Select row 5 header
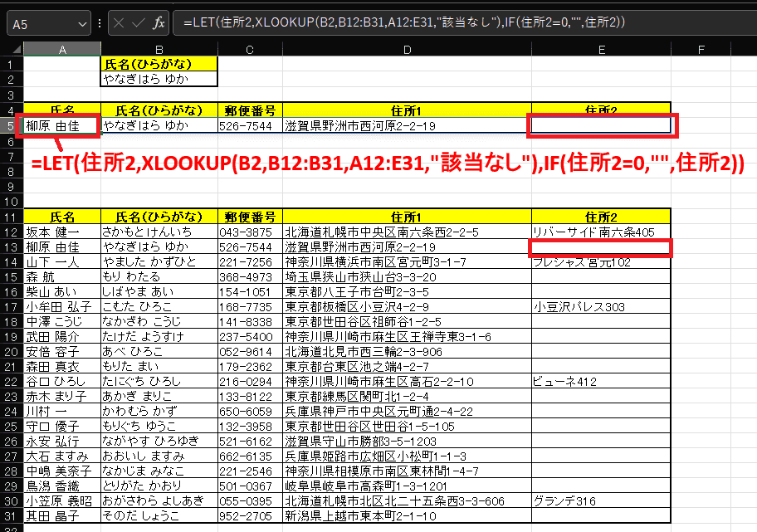The image size is (757, 532). [12, 126]
